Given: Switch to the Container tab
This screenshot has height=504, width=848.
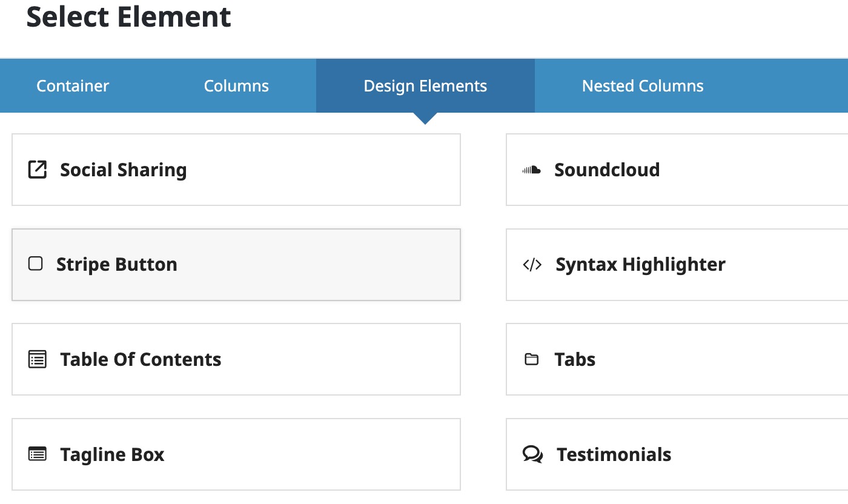Looking at the screenshot, I should (73, 86).
